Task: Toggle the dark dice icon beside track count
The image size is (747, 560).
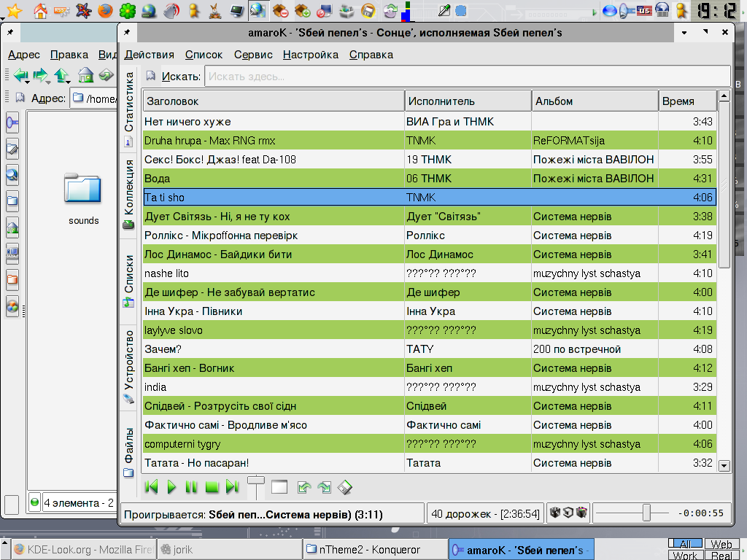Action: [x=554, y=513]
